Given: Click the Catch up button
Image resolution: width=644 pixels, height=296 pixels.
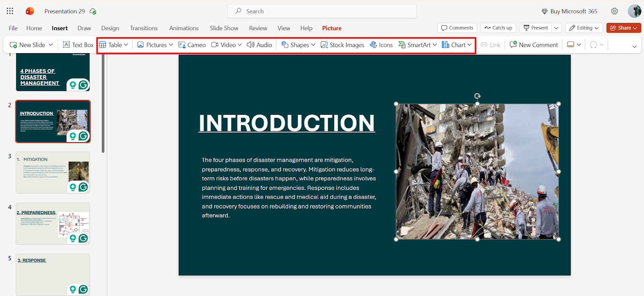Looking at the screenshot, I should [498, 28].
